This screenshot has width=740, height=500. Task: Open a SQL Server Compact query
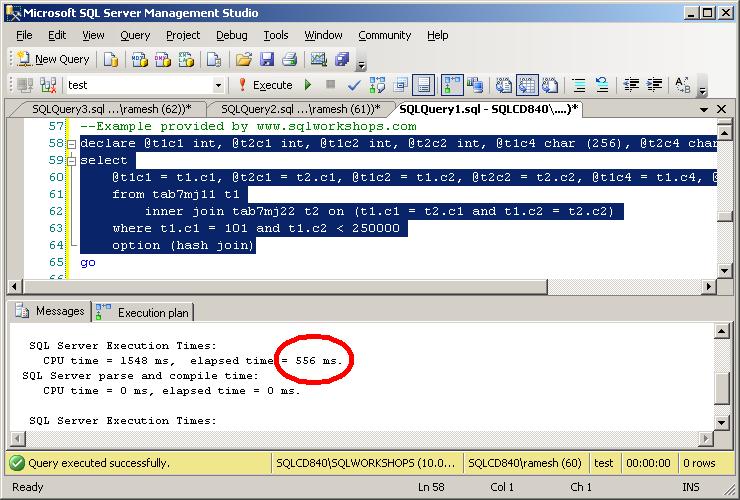[x=214, y=59]
